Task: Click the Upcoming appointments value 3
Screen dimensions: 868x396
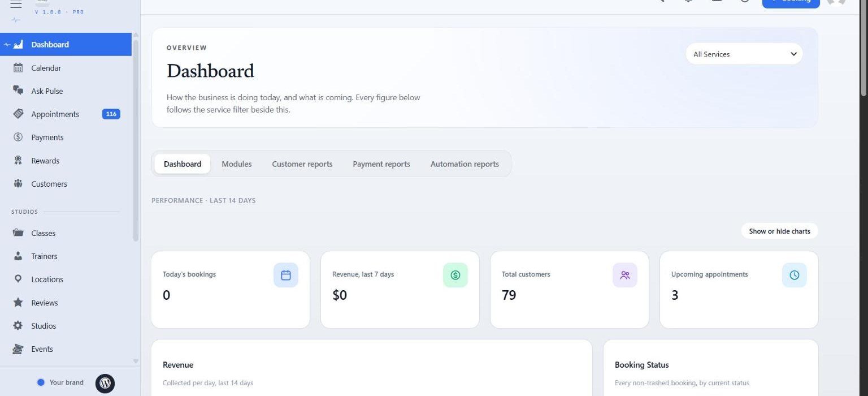Action: click(x=675, y=295)
